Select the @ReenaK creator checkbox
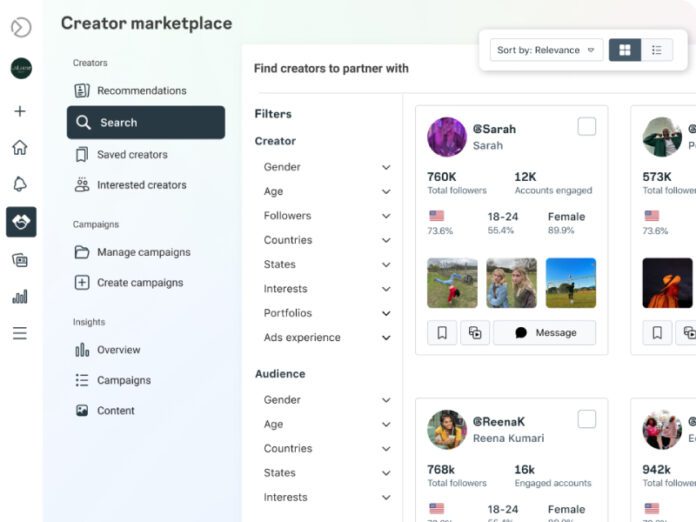The height and width of the screenshot is (522, 696). coord(587,419)
